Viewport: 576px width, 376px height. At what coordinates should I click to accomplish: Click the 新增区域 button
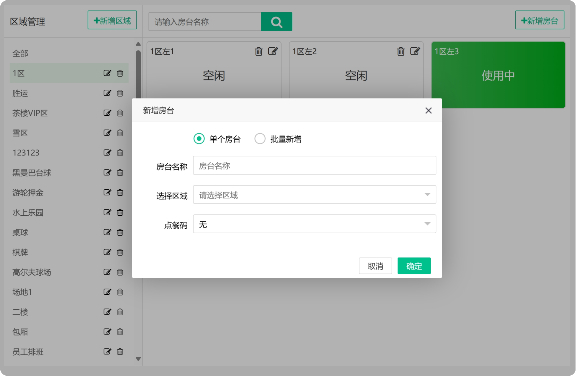[112, 20]
